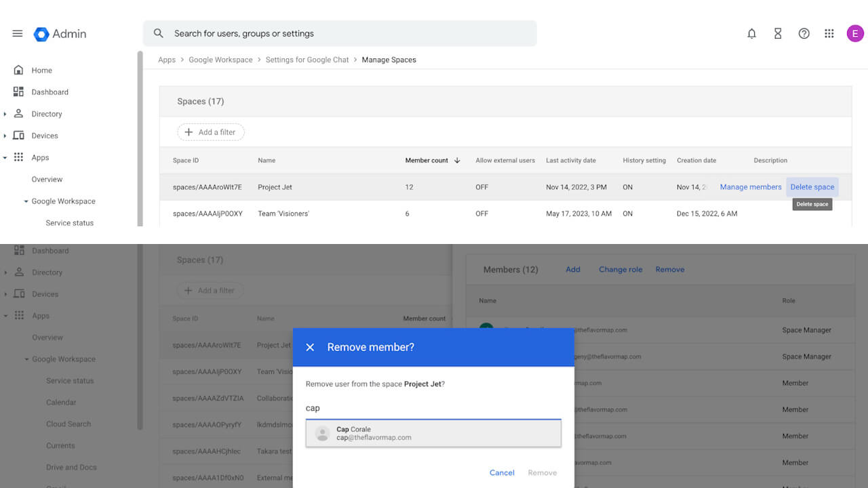Expand the Devices sidebar section
This screenshot has height=488, width=868.
point(5,135)
